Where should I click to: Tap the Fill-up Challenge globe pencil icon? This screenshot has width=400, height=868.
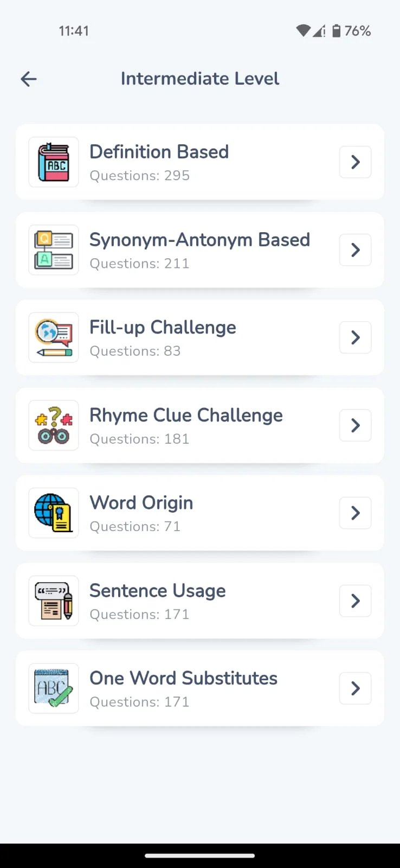[54, 337]
